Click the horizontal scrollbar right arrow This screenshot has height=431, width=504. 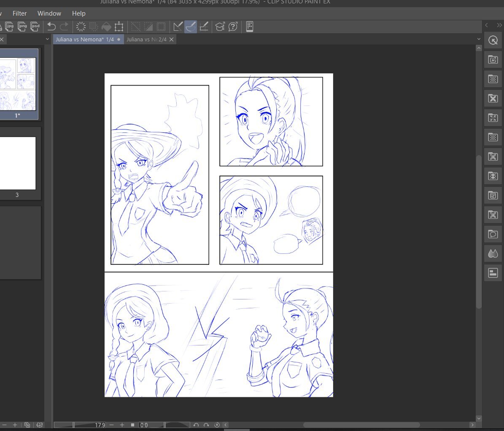(472, 425)
